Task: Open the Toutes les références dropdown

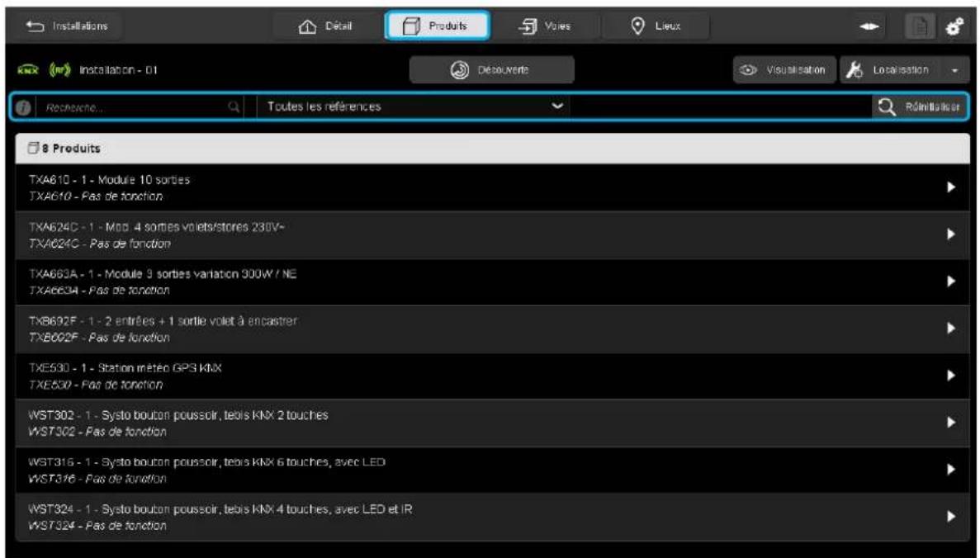Action: coord(414,106)
